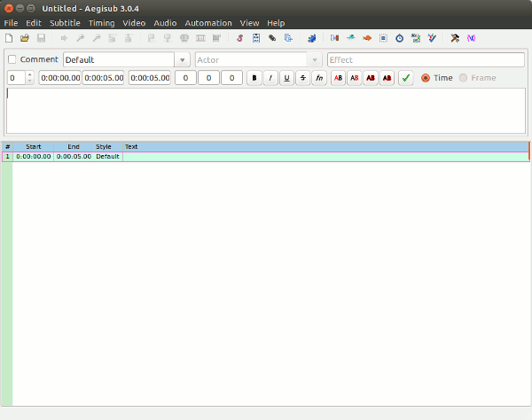The image size is (532, 420).
Task: Click the Effect input field
Action: pos(426,60)
